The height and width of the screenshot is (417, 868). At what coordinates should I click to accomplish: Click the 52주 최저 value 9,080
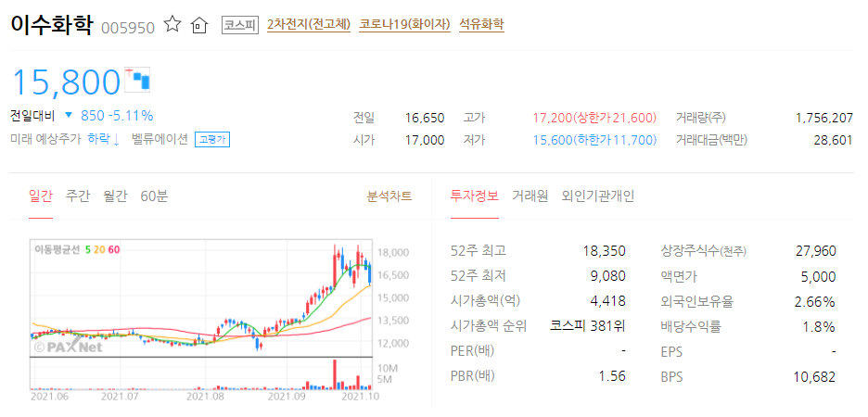tap(607, 276)
